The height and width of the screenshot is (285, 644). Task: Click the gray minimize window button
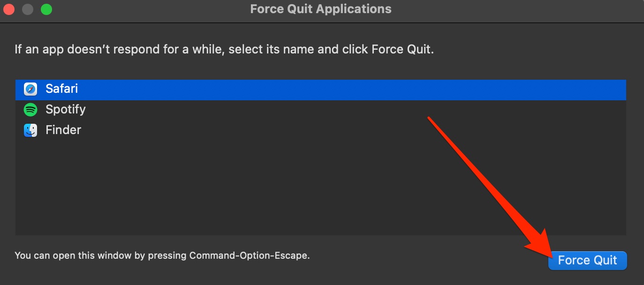coord(28,9)
